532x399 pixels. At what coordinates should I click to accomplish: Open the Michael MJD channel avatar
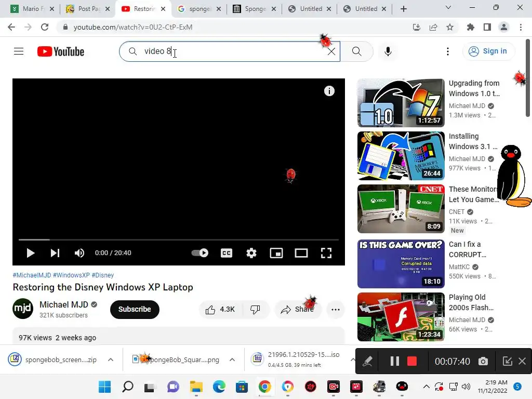point(23,309)
